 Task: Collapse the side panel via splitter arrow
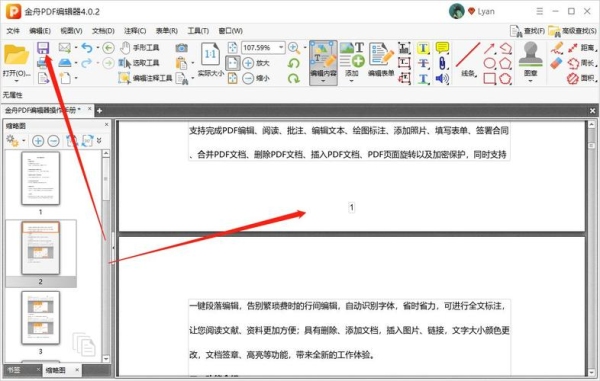pyautogui.click(x=113, y=248)
